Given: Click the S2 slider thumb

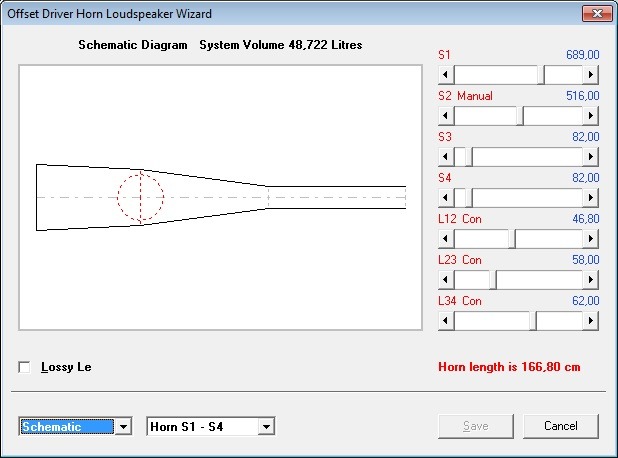Looking at the screenshot, I should coord(520,115).
